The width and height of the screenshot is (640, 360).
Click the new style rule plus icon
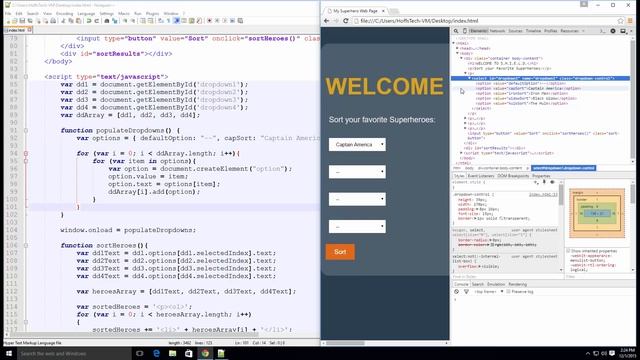point(536,182)
